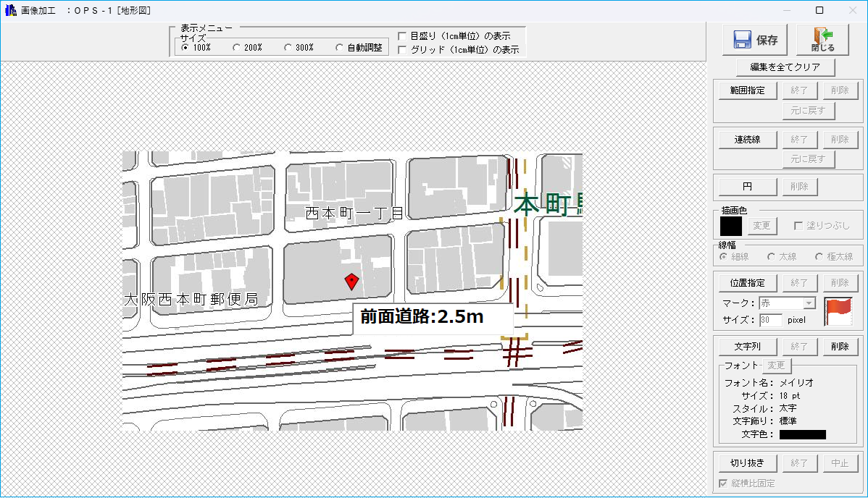Click the 閉じる door icon button
This screenshot has height=498, width=868.
coord(822,40)
